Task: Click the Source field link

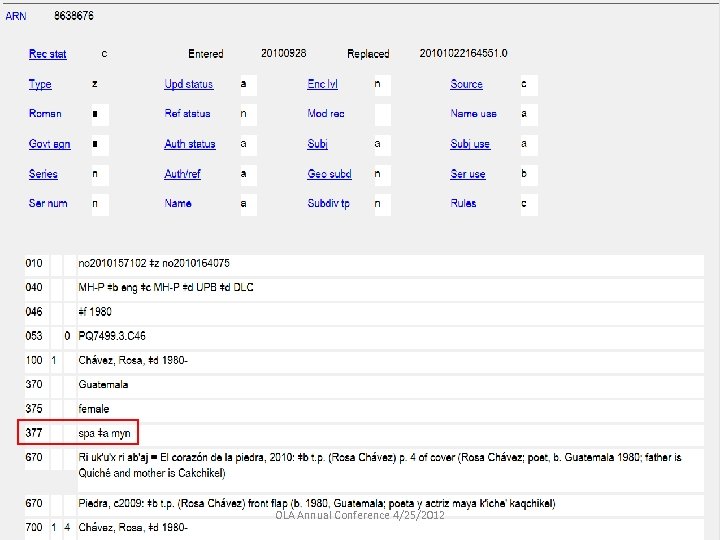Action: pyautogui.click(x=466, y=85)
